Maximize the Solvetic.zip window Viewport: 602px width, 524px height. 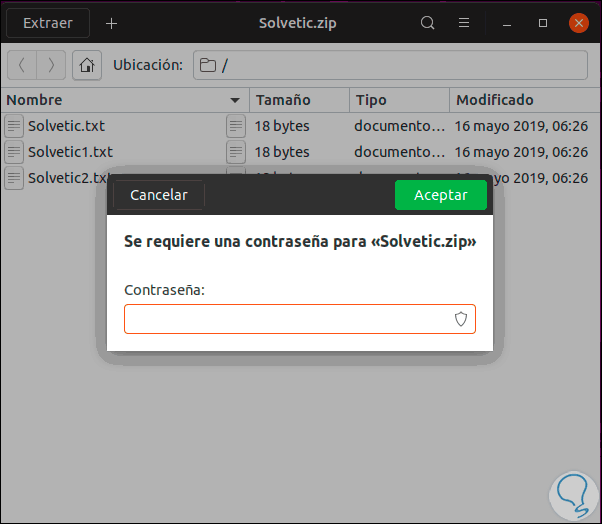[x=543, y=23]
